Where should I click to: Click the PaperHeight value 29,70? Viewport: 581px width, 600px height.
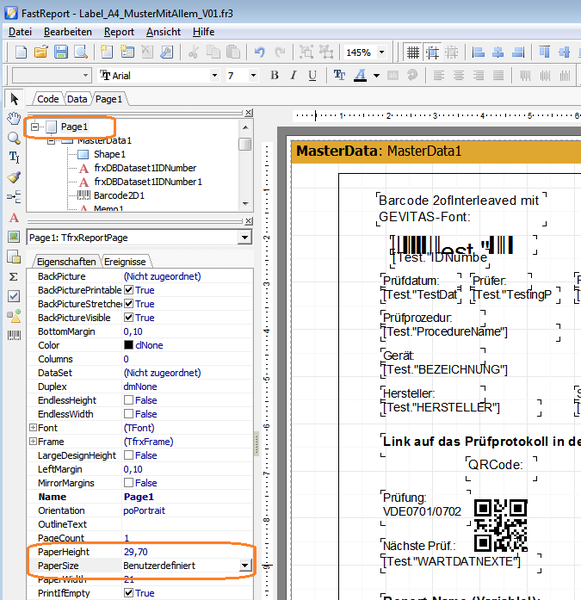135,552
